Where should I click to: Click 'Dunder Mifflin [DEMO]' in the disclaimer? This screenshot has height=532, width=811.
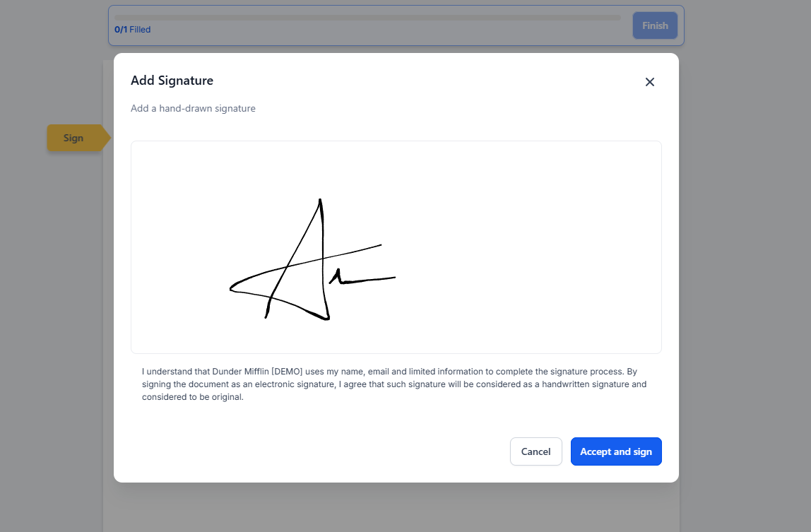pos(257,372)
